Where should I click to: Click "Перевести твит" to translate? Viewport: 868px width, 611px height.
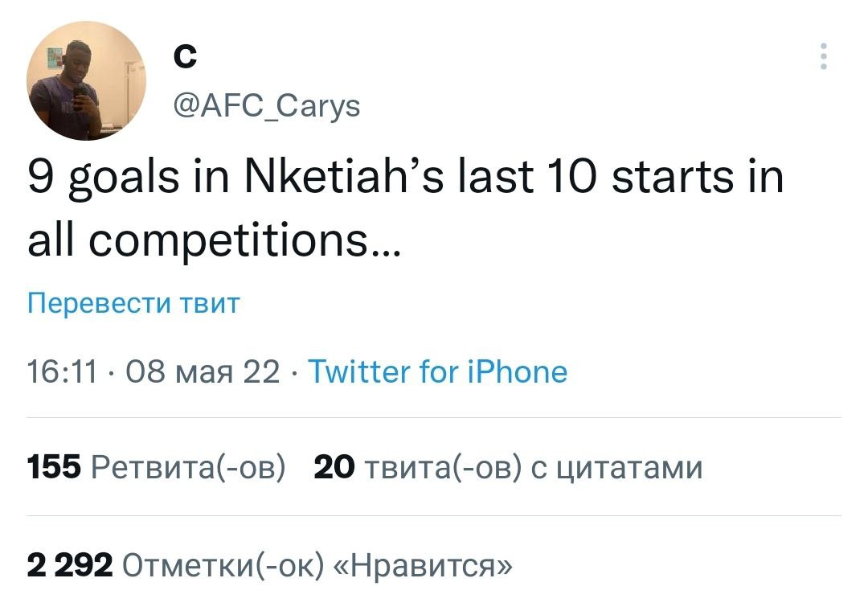(x=133, y=304)
